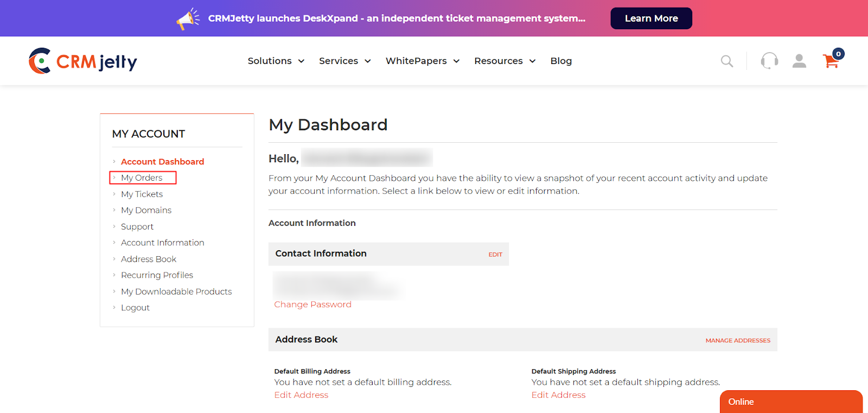Open the headset support icon
The image size is (868, 413).
[769, 61]
